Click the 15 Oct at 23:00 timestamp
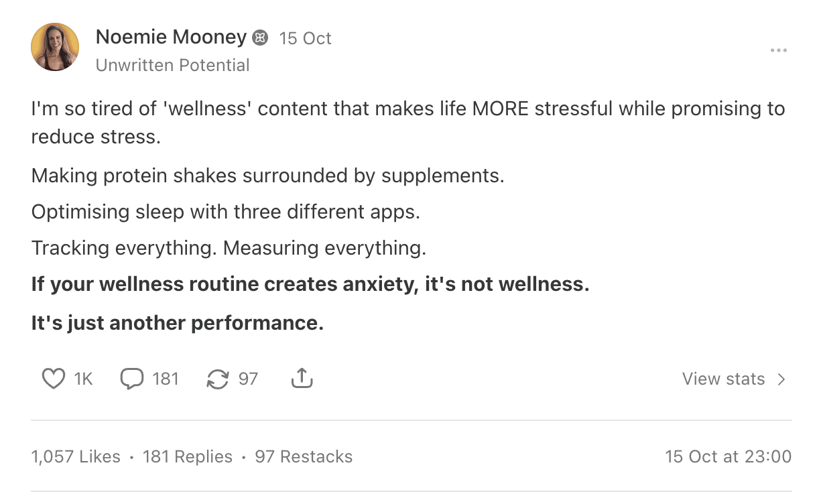The height and width of the screenshot is (504, 819). 728,457
